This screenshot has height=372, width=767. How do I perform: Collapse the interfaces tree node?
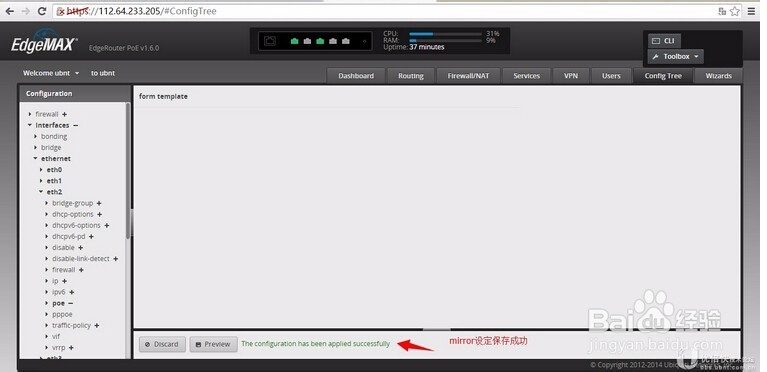pos(30,125)
